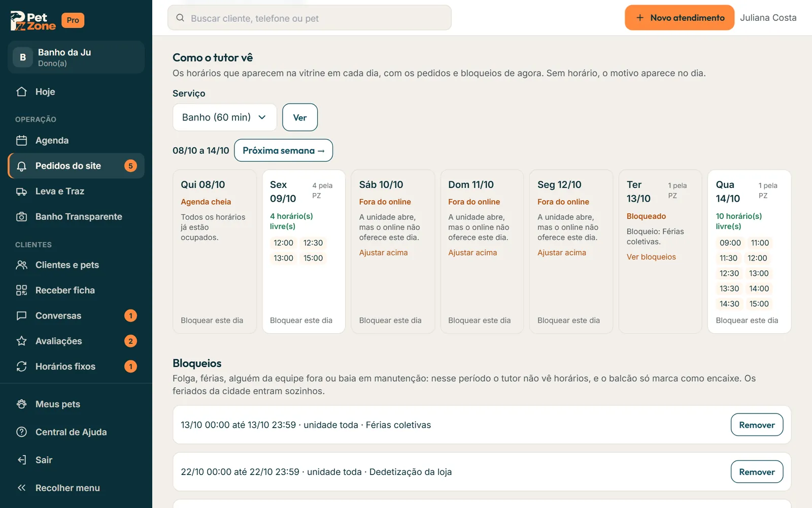This screenshot has width=812, height=508.
Task: Open the Banho da Ju account switcher
Action: 76,57
